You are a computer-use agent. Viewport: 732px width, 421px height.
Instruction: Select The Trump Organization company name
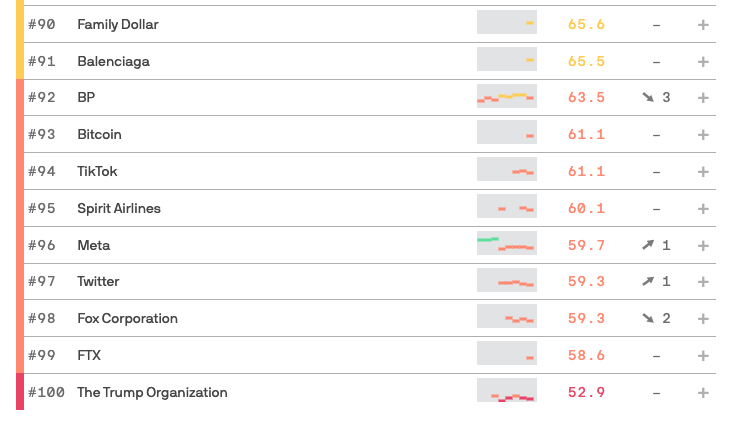point(152,393)
